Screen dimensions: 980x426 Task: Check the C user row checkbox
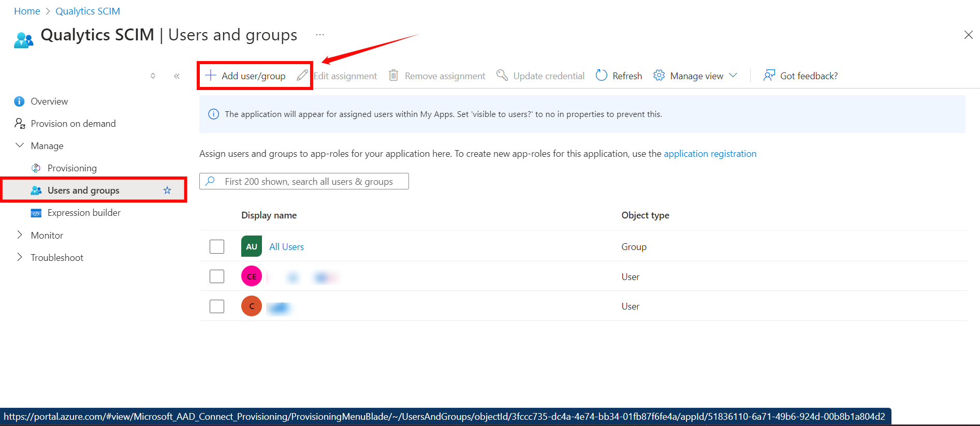point(217,306)
